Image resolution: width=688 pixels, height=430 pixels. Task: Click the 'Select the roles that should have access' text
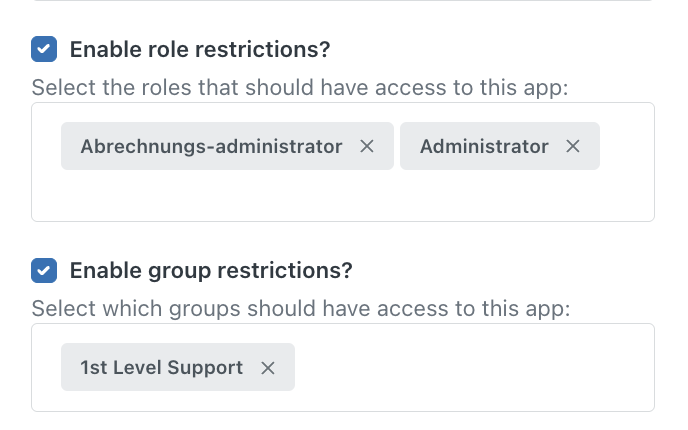click(300, 87)
